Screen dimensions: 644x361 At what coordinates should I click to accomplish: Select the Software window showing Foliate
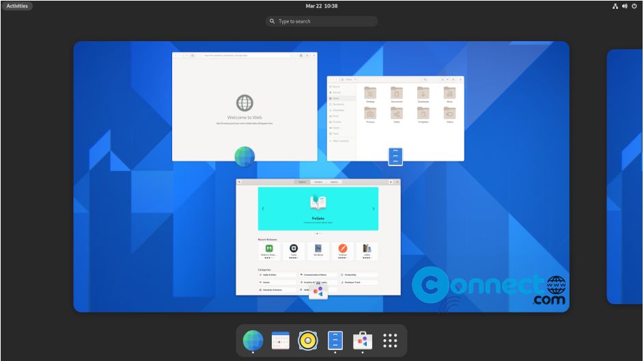(318, 236)
